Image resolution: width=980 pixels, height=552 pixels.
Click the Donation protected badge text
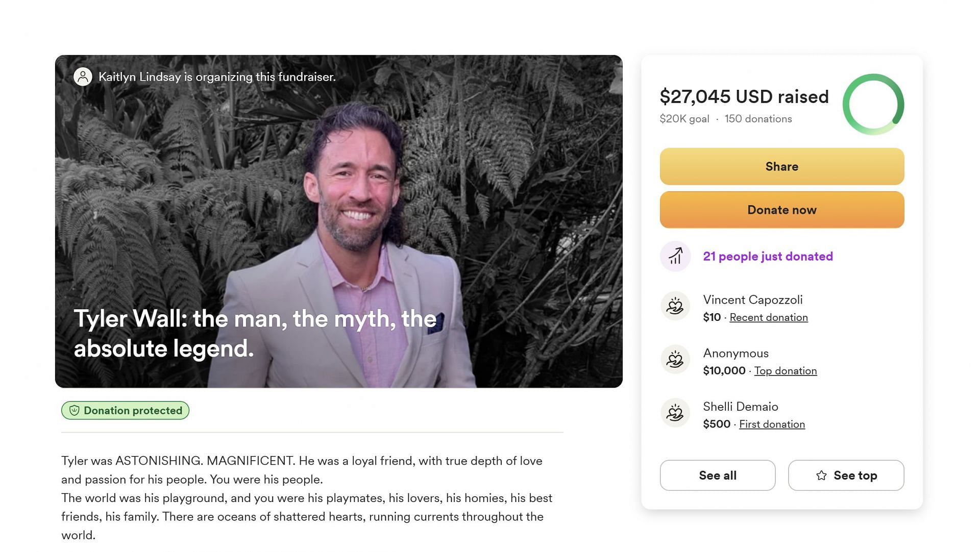pyautogui.click(x=133, y=411)
